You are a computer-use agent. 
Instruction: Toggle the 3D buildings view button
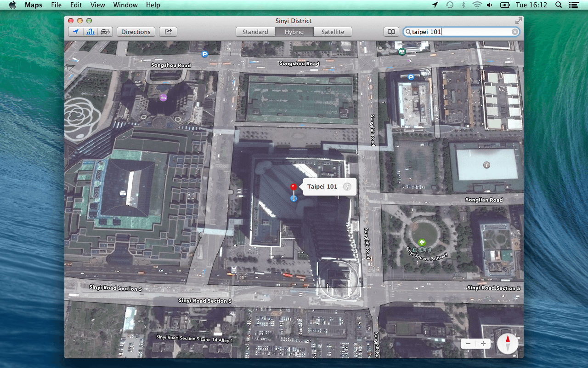pyautogui.click(x=90, y=32)
